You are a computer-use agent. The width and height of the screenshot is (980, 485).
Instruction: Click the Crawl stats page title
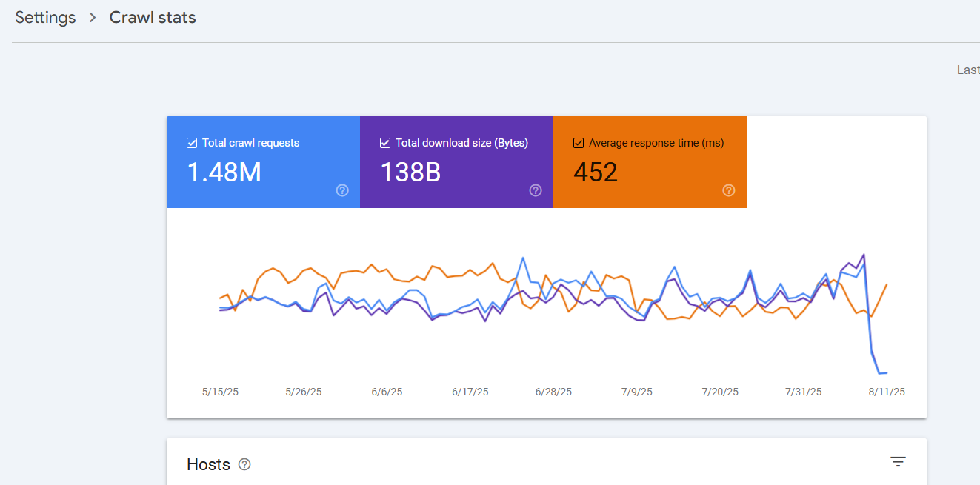[153, 18]
